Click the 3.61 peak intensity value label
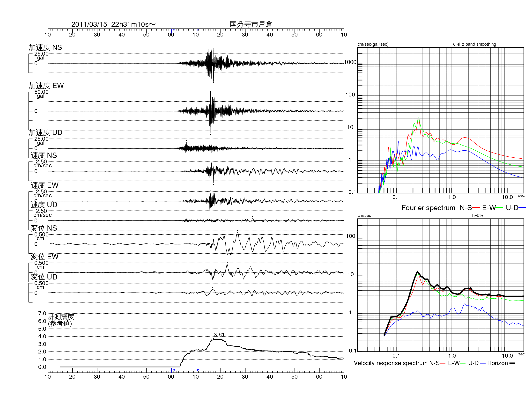The image size is (532, 411). (x=219, y=335)
